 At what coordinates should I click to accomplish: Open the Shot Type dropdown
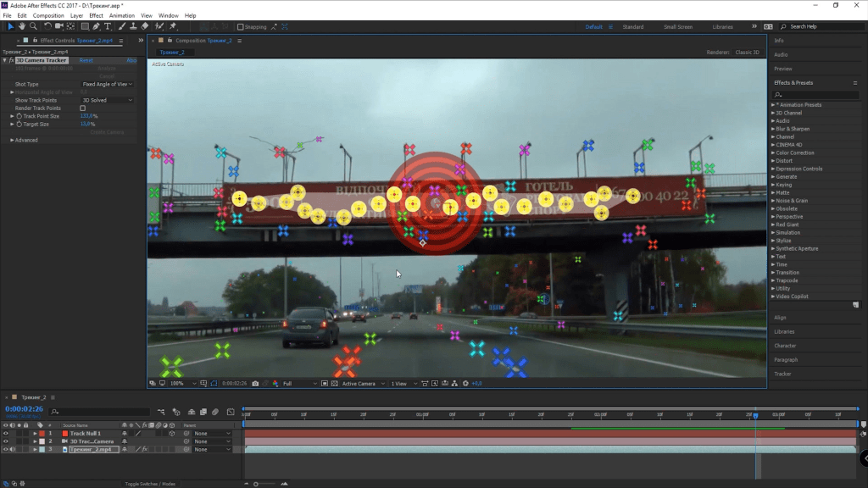point(108,85)
